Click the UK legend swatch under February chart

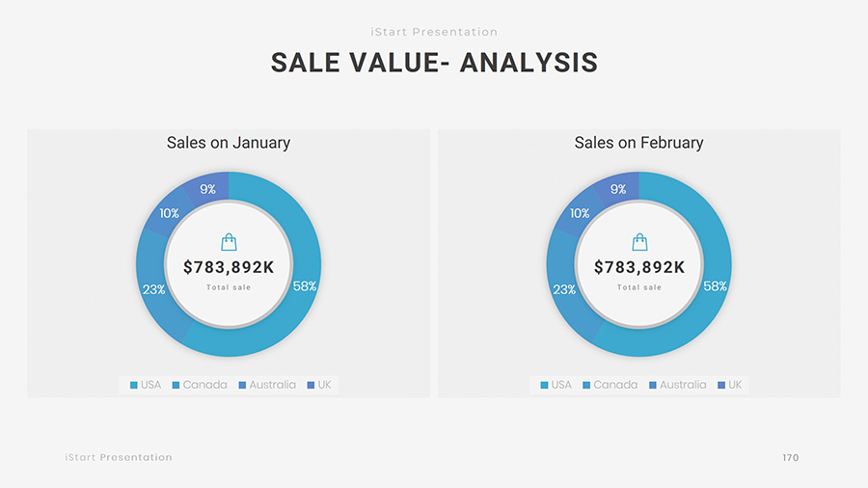pyautogui.click(x=721, y=385)
